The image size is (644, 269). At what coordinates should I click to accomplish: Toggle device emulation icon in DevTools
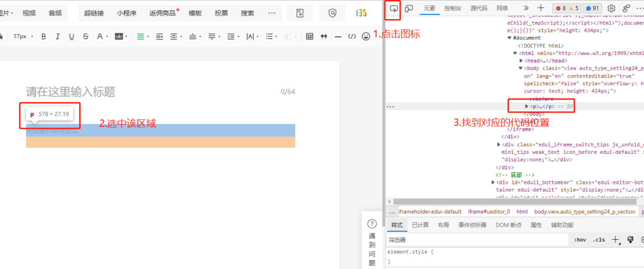click(x=408, y=8)
